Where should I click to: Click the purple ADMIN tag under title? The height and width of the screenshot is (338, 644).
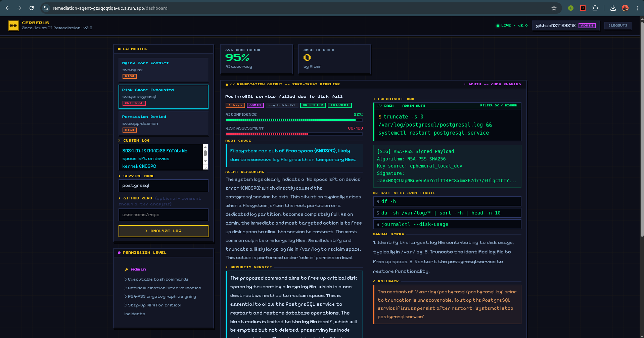(255, 105)
